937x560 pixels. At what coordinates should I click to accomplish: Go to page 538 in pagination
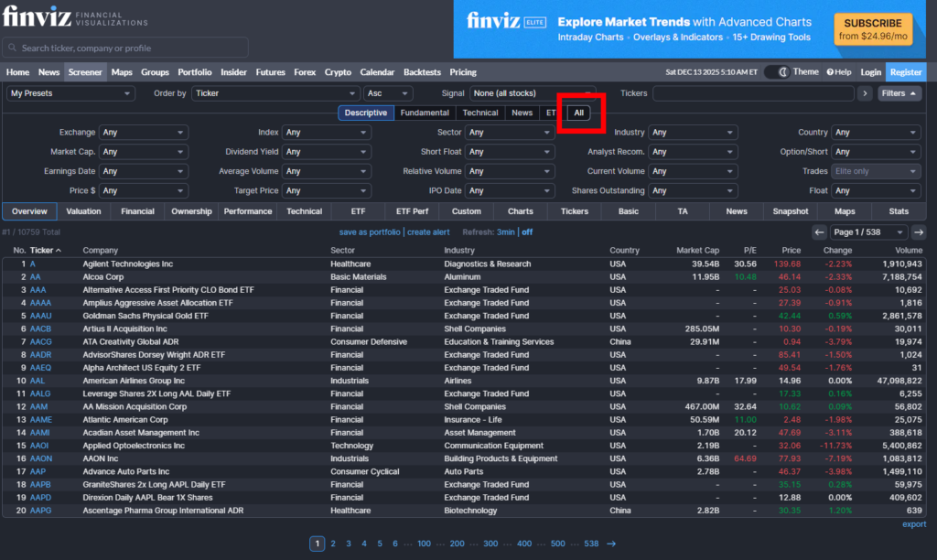pos(591,544)
